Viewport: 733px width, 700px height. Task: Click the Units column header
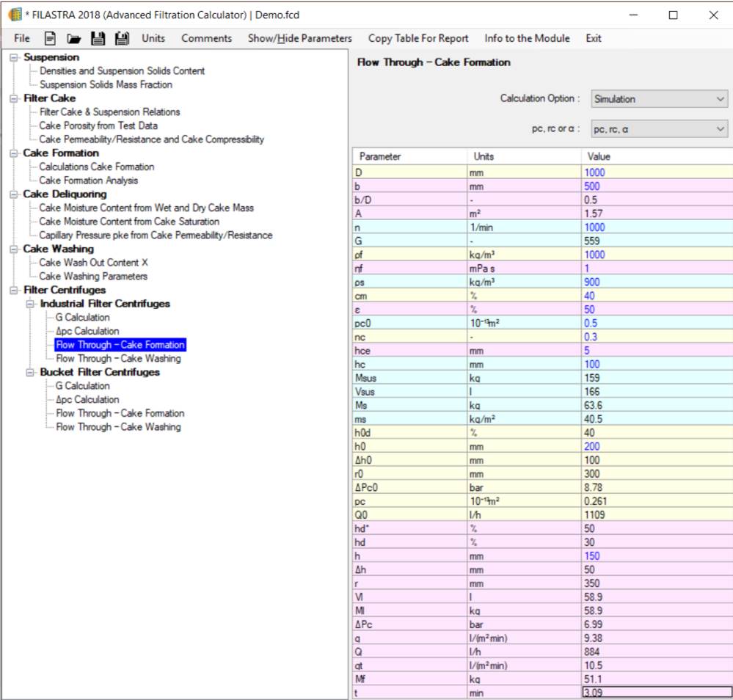pyautogui.click(x=524, y=156)
